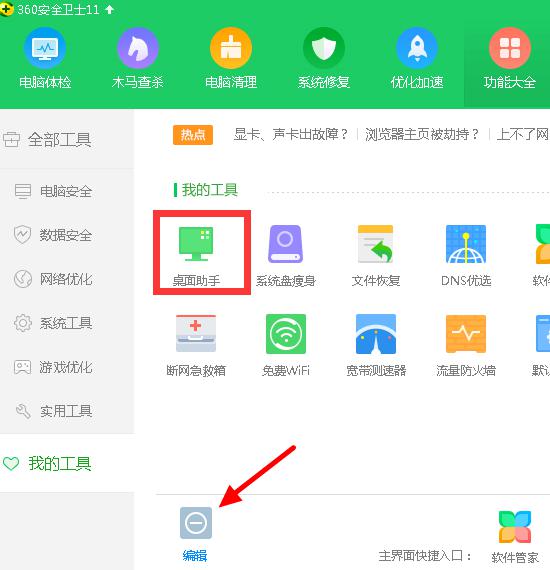Launch 免费WiFi tool

(x=286, y=346)
